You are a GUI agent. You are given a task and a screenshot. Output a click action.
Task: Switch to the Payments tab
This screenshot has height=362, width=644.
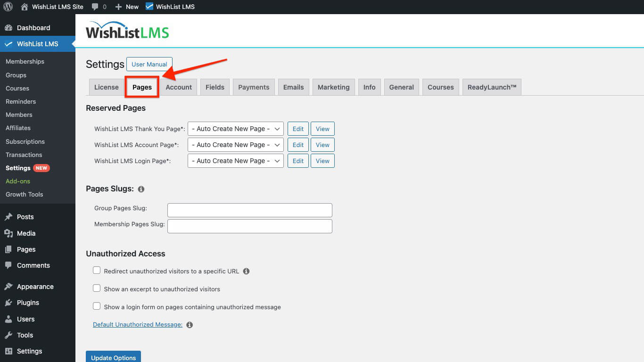253,87
